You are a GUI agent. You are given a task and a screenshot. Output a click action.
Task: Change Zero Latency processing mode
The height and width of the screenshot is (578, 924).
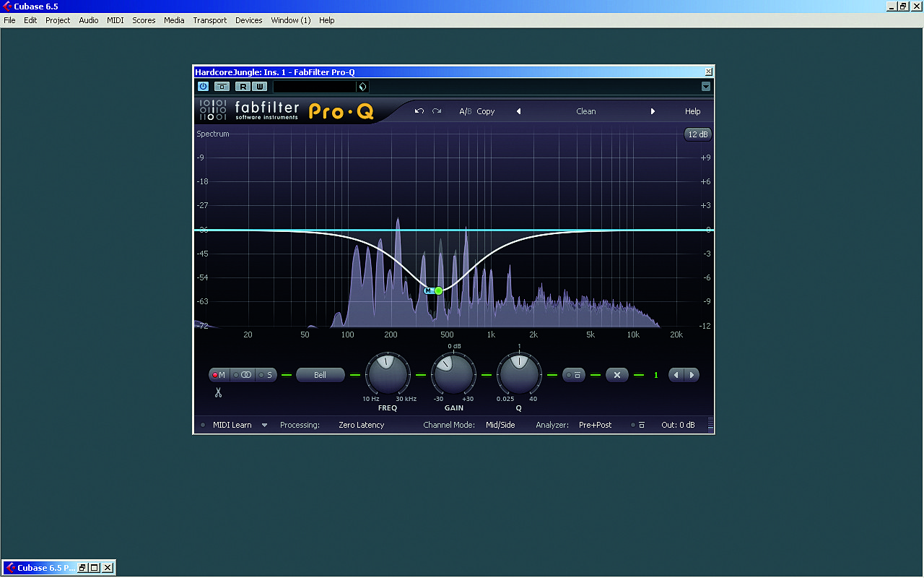tap(362, 425)
